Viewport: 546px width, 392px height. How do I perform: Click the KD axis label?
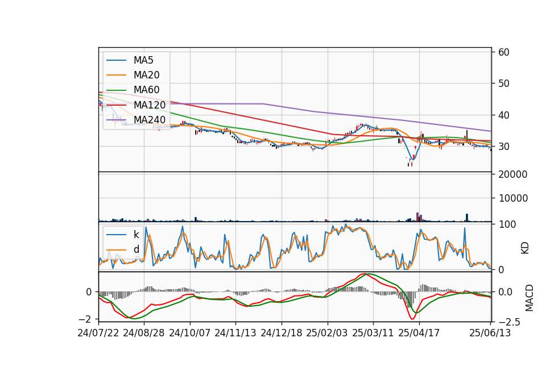[525, 248]
